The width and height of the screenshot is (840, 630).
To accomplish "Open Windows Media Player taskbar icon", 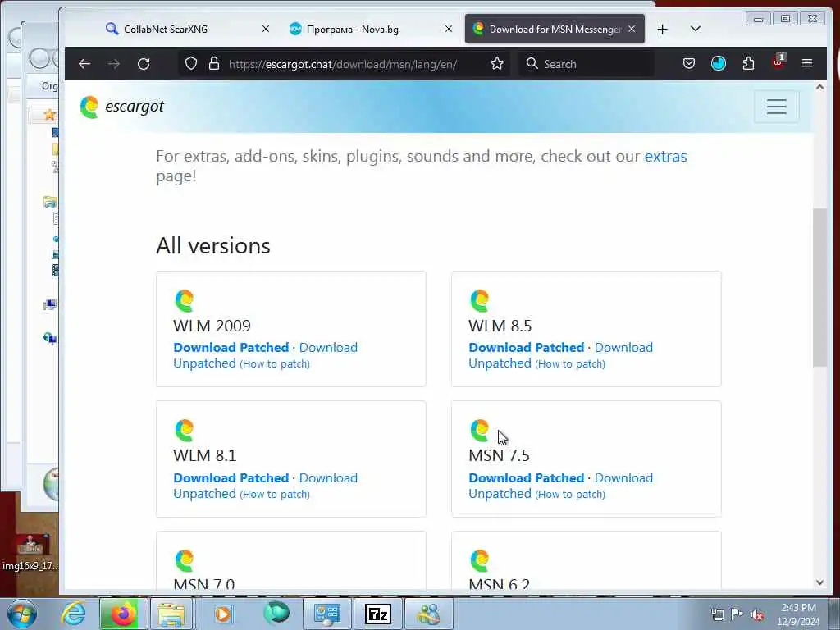I will 223,614.
